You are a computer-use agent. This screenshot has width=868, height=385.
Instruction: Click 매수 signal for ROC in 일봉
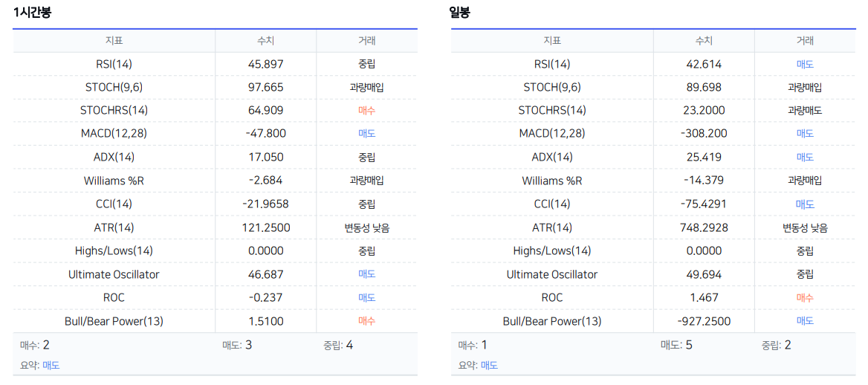[805, 297]
